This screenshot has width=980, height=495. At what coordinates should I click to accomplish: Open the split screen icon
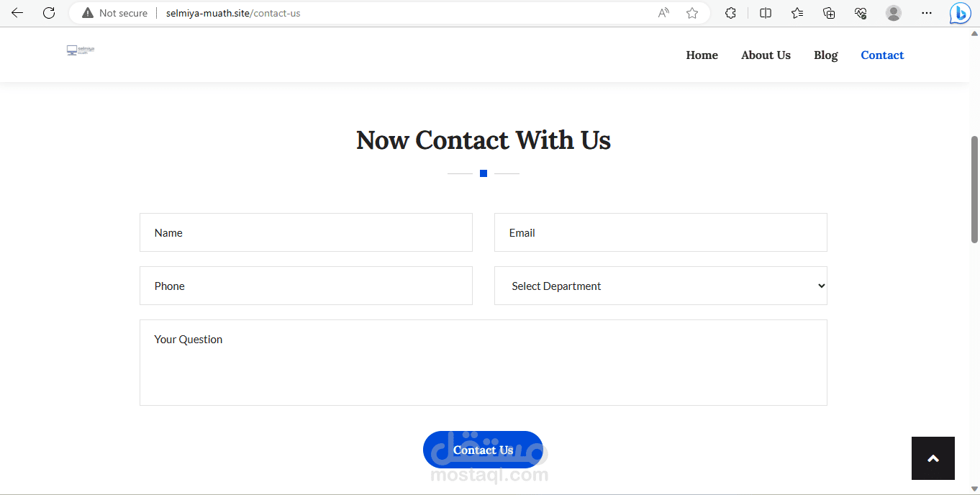pyautogui.click(x=766, y=13)
